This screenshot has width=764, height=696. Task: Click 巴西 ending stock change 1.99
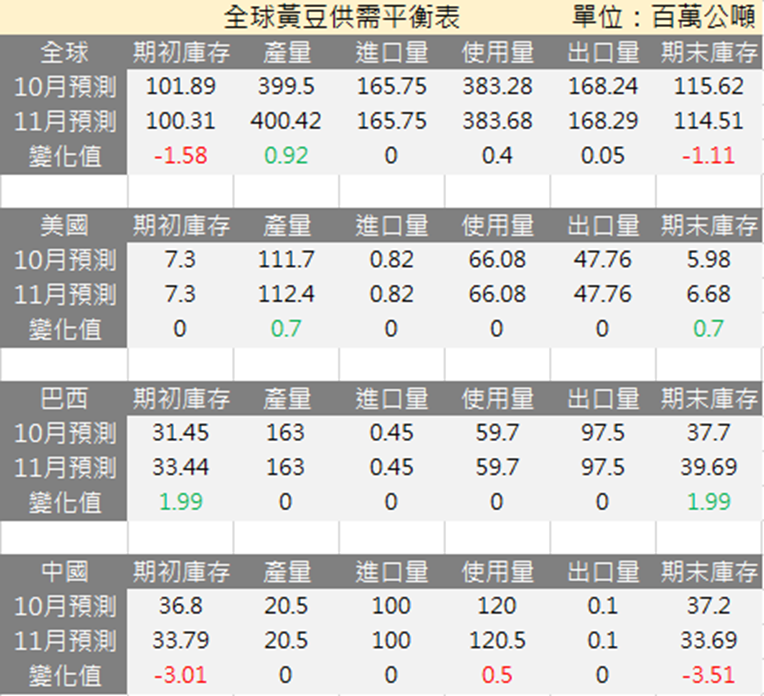[708, 502]
